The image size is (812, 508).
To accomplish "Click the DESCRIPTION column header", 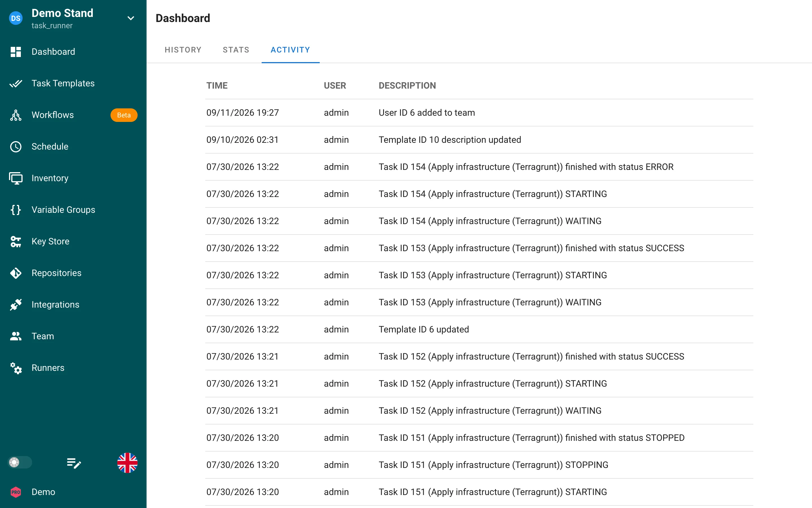I will (x=407, y=85).
